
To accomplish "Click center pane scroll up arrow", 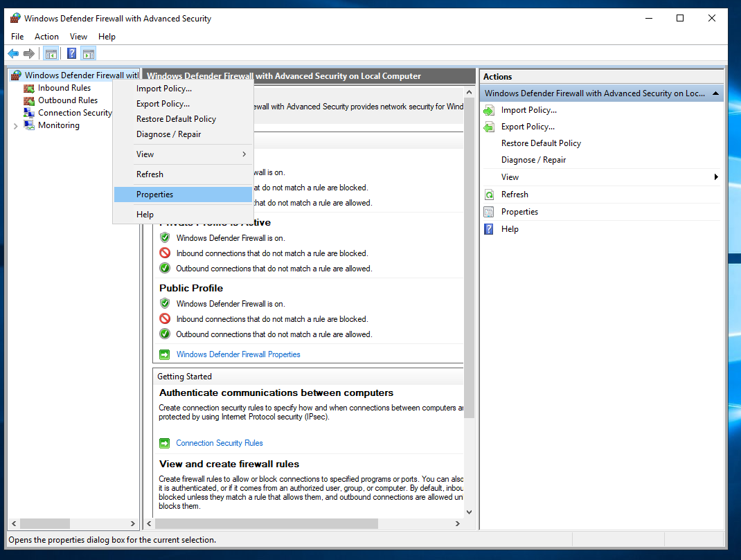I will (469, 93).
